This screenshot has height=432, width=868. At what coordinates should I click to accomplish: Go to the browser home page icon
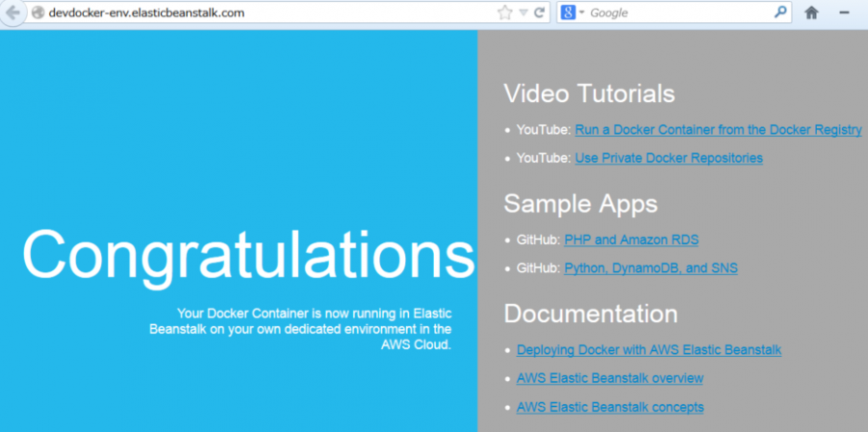[811, 13]
